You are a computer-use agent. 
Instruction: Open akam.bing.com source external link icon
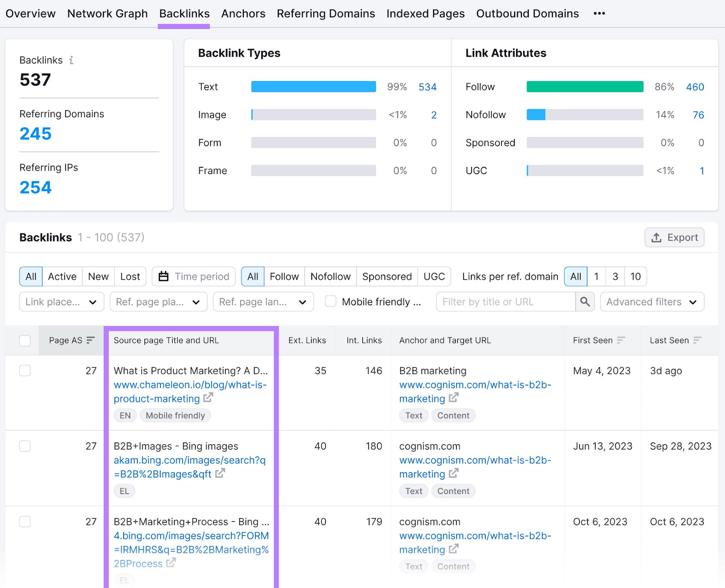220,474
